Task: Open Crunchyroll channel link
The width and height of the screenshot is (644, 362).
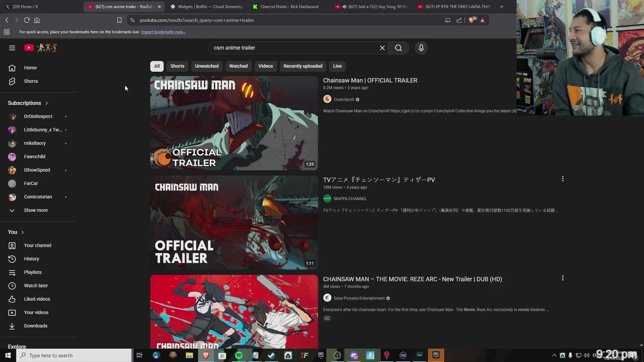Action: coord(344,100)
